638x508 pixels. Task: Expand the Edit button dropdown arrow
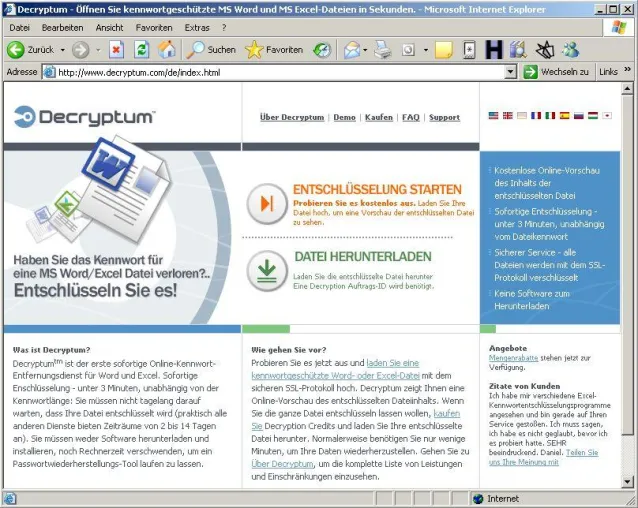click(426, 50)
